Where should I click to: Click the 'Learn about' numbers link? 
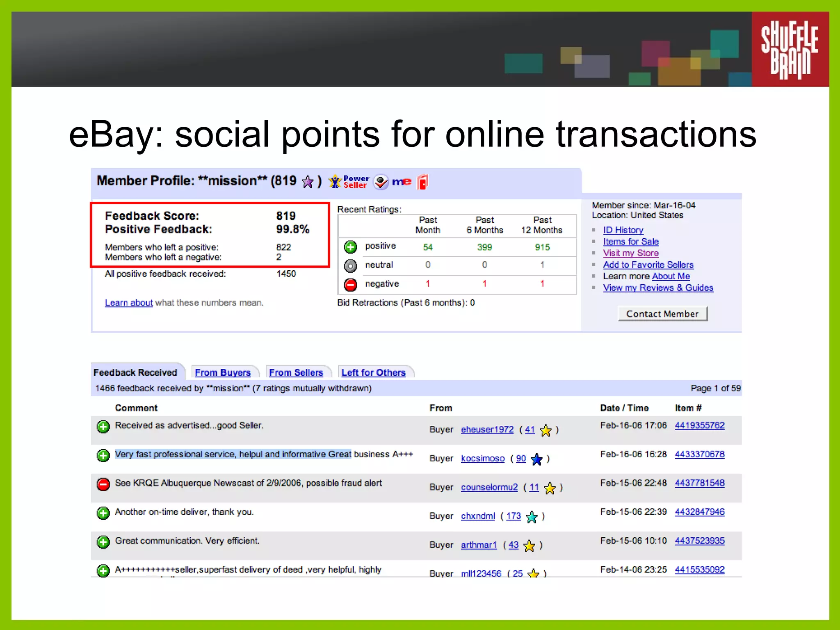[129, 303]
